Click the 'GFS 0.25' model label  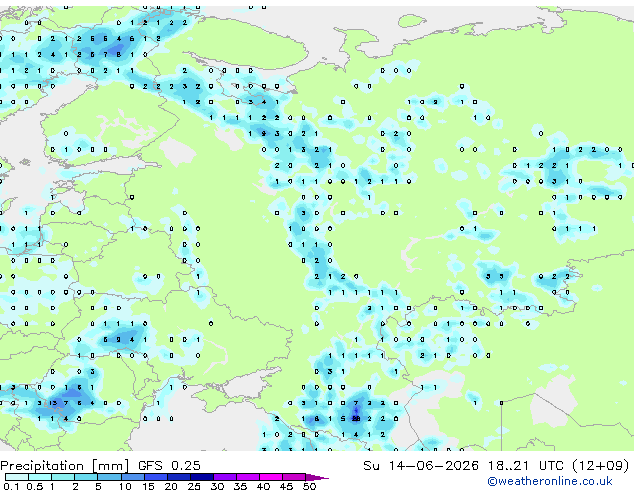click(x=169, y=465)
